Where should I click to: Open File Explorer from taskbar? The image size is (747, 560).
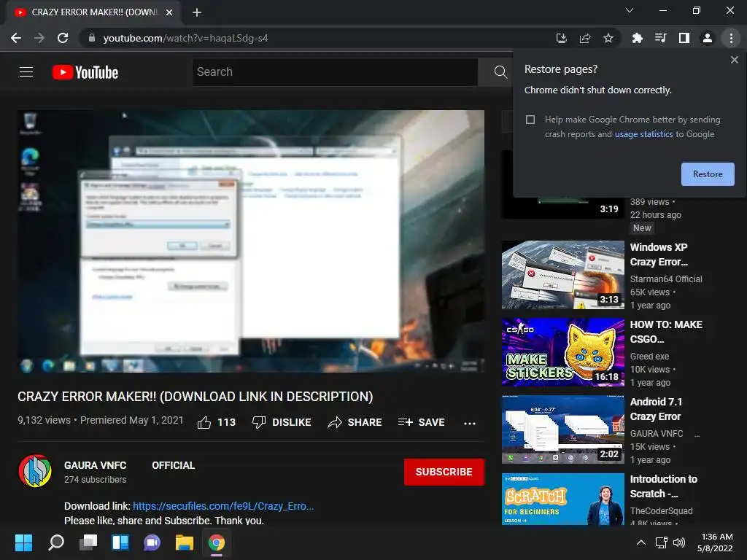[x=185, y=542]
